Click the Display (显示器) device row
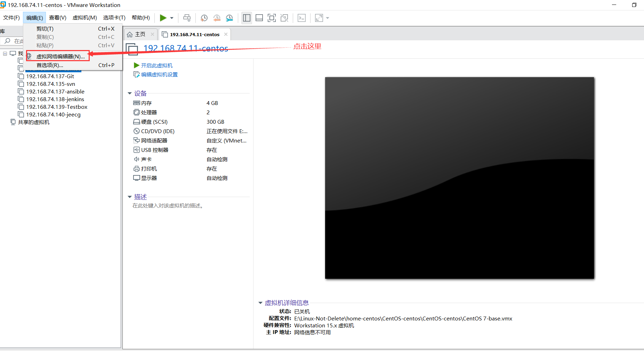 [x=191, y=178]
